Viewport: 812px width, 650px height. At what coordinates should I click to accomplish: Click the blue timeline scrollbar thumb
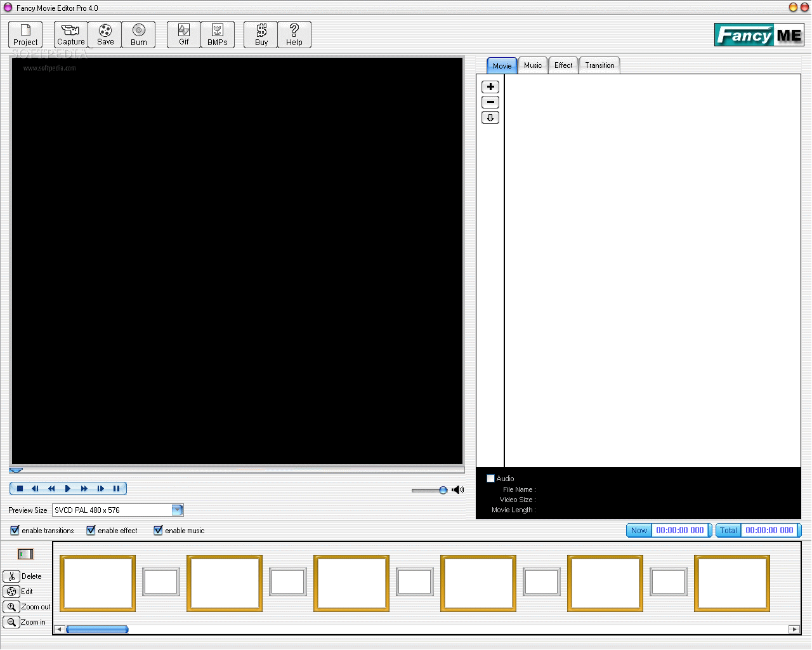pyautogui.click(x=97, y=629)
